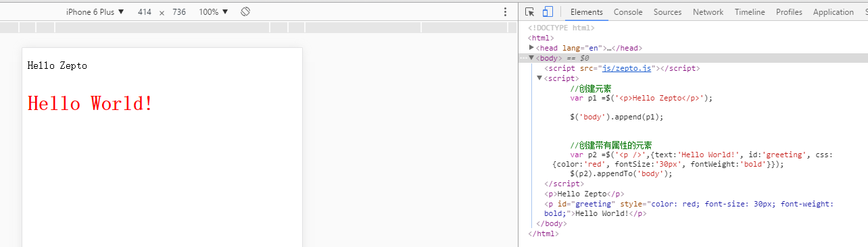Toggle the device toolbar icon

(x=548, y=11)
